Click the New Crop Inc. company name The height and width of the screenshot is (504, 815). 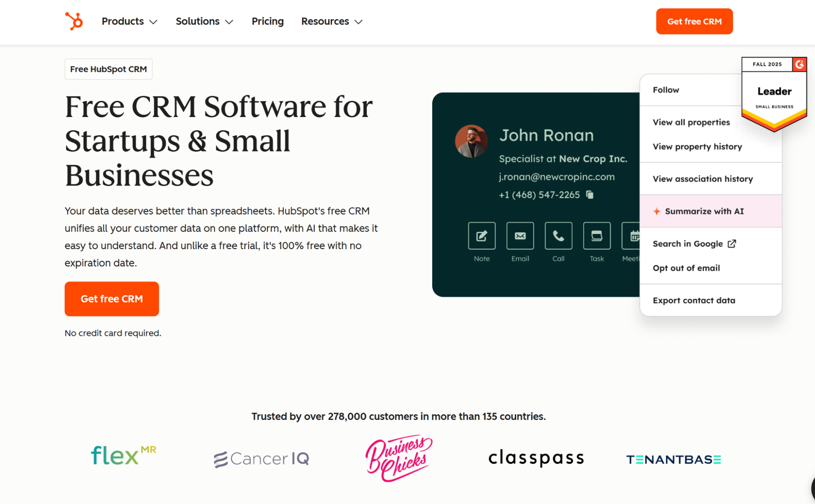pos(593,159)
